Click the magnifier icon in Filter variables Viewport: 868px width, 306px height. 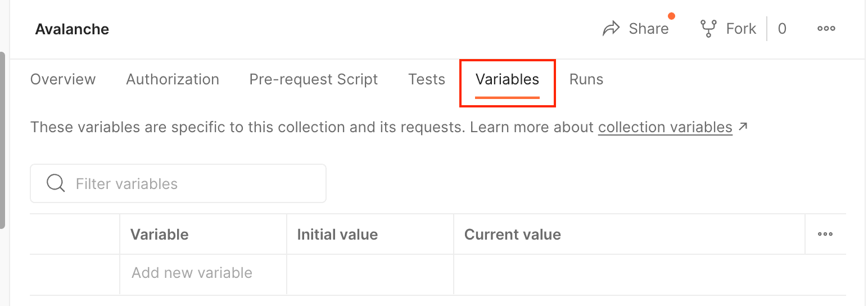56,183
